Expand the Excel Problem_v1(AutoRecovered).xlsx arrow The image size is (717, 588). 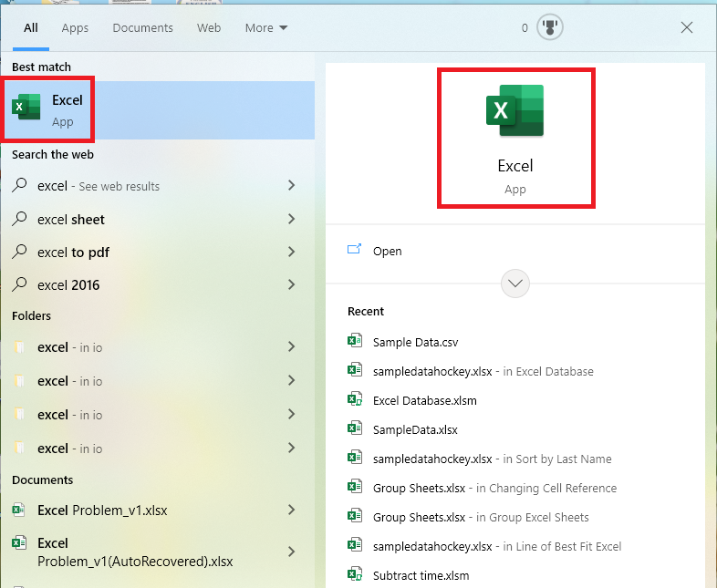click(x=291, y=552)
